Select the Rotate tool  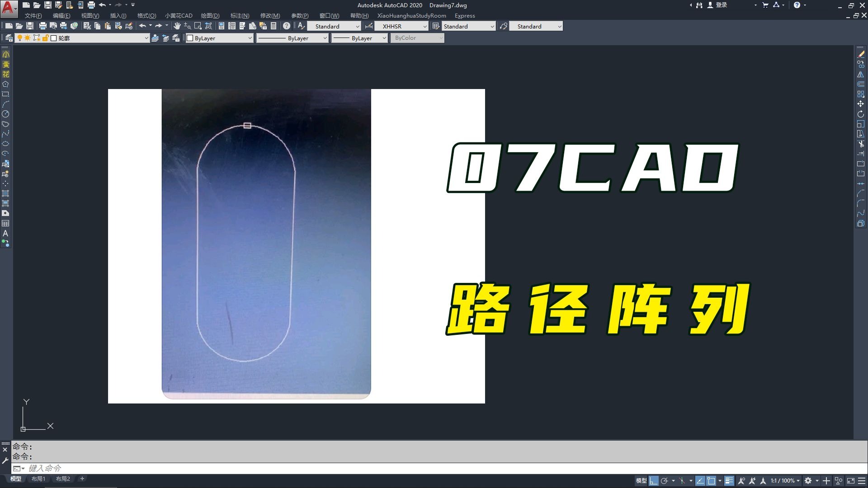[861, 114]
